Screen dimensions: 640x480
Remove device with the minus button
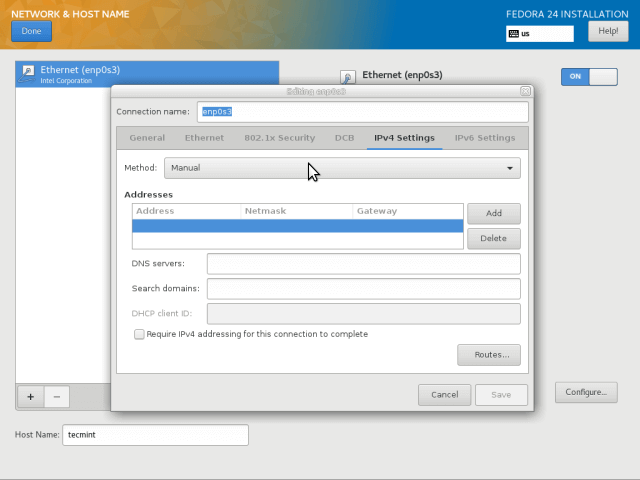coord(57,397)
